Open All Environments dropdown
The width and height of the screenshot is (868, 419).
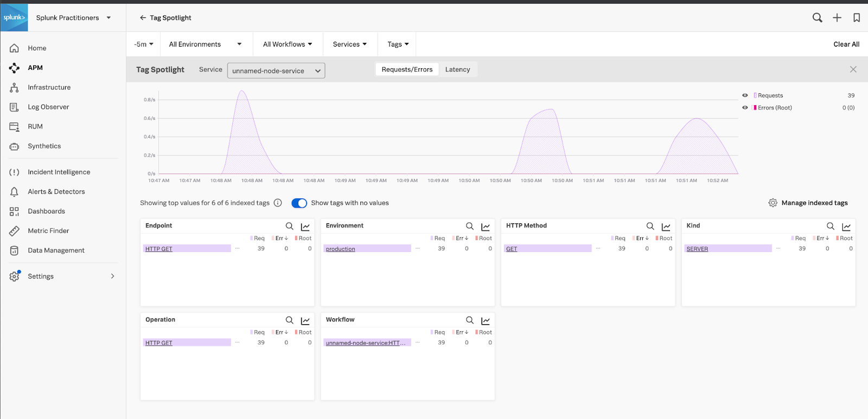(205, 44)
